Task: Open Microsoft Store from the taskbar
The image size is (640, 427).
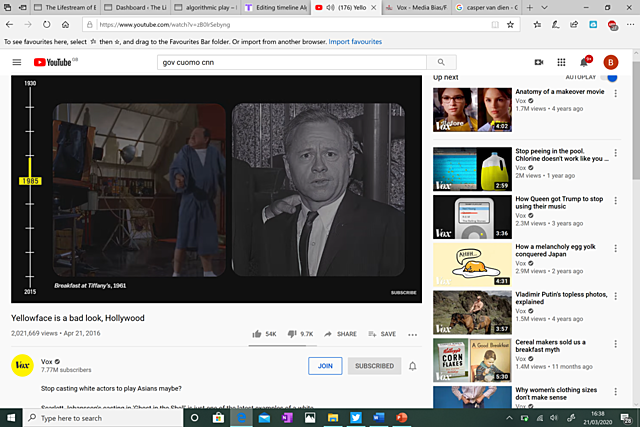Action: tap(218, 418)
